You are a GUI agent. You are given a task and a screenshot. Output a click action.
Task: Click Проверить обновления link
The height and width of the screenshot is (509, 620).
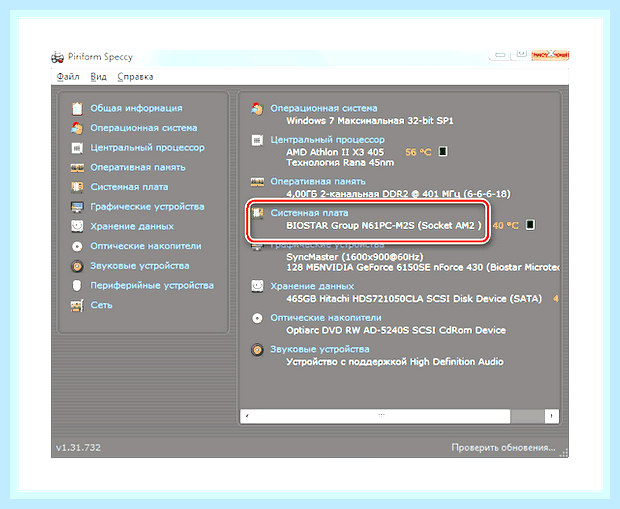pos(503,448)
